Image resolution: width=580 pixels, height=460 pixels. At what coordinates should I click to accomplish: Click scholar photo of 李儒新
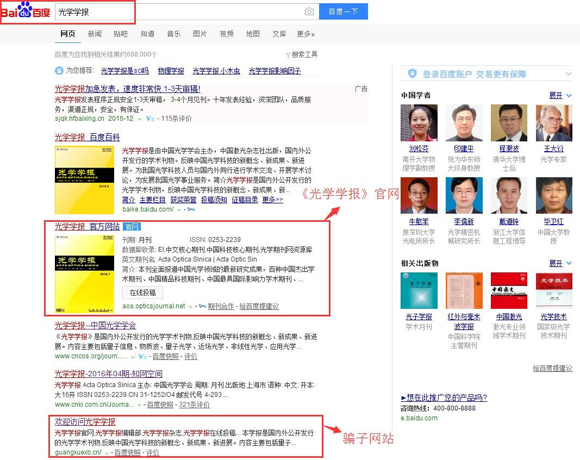coord(464,195)
